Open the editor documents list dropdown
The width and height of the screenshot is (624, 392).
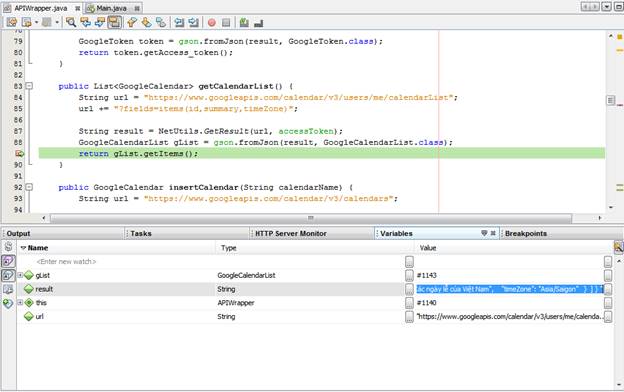(x=606, y=7)
